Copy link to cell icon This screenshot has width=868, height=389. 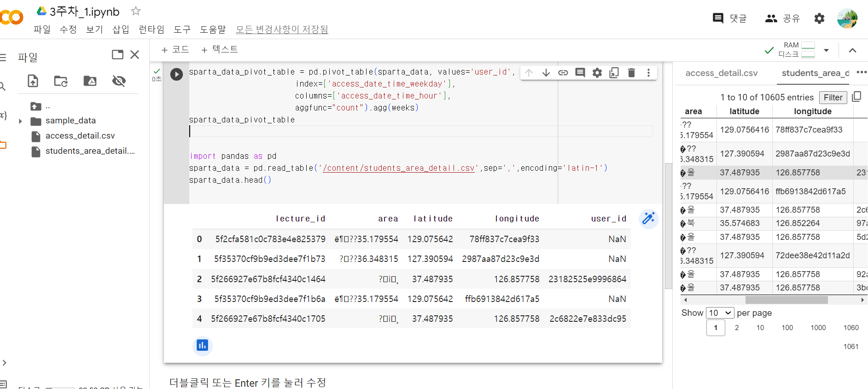coord(563,73)
